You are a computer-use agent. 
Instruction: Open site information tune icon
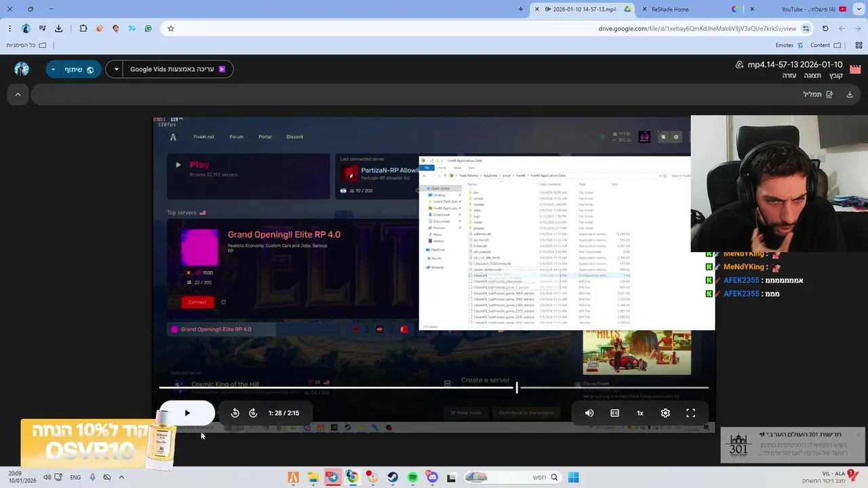tap(806, 28)
